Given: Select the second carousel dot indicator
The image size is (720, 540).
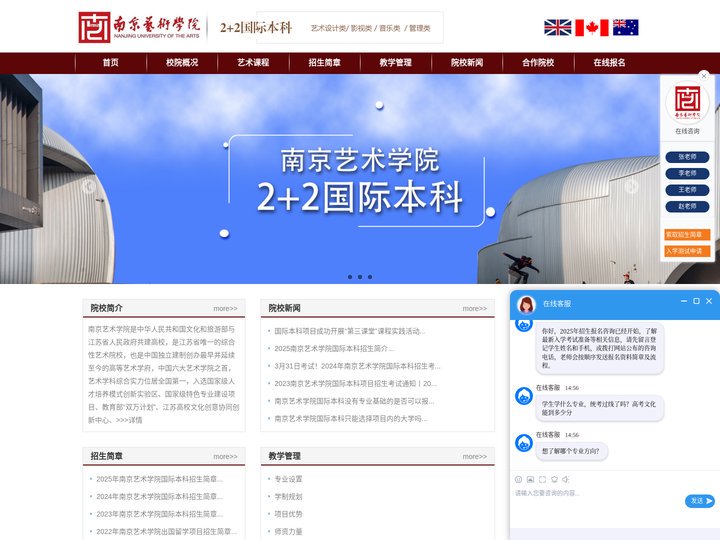Looking at the screenshot, I should (360, 277).
